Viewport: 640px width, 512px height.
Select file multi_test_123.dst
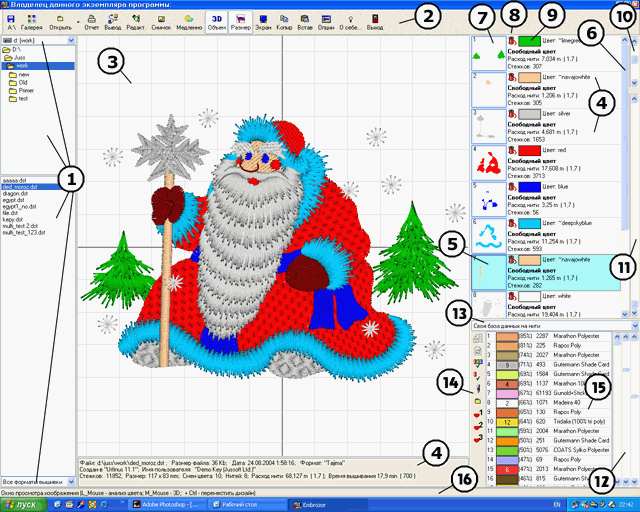[x=24, y=233]
